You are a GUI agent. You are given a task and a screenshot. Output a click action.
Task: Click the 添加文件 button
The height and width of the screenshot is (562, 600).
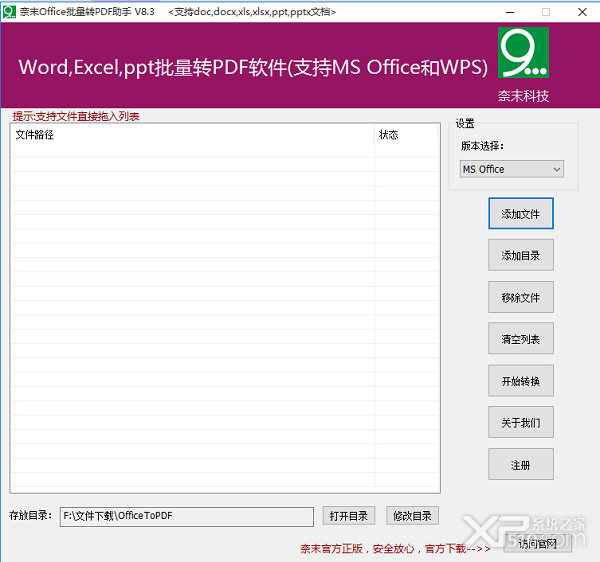coord(520,213)
